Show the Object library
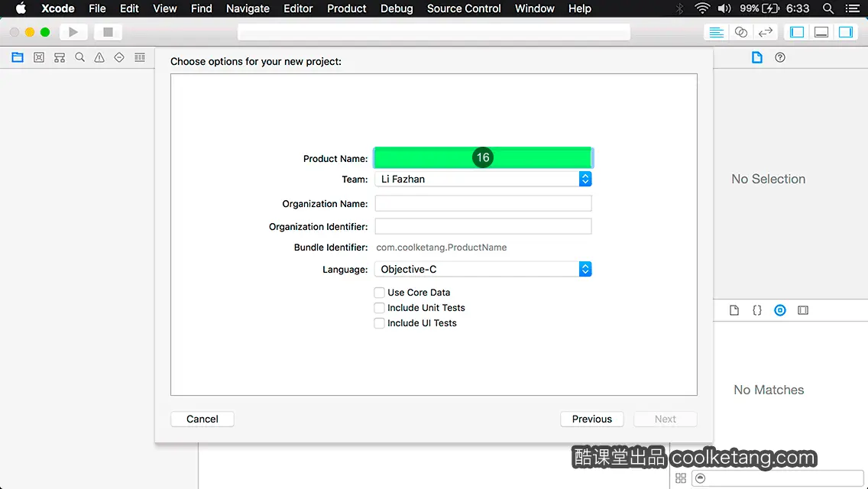 (x=780, y=310)
